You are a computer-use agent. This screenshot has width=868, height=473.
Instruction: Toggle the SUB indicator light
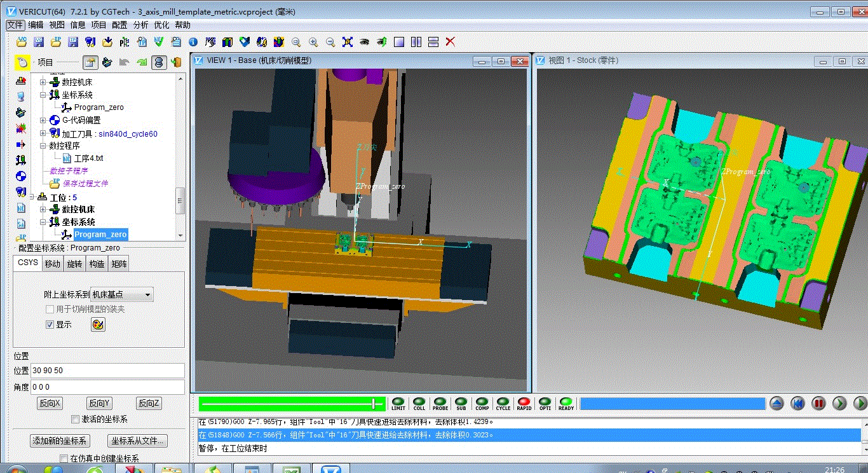point(461,404)
